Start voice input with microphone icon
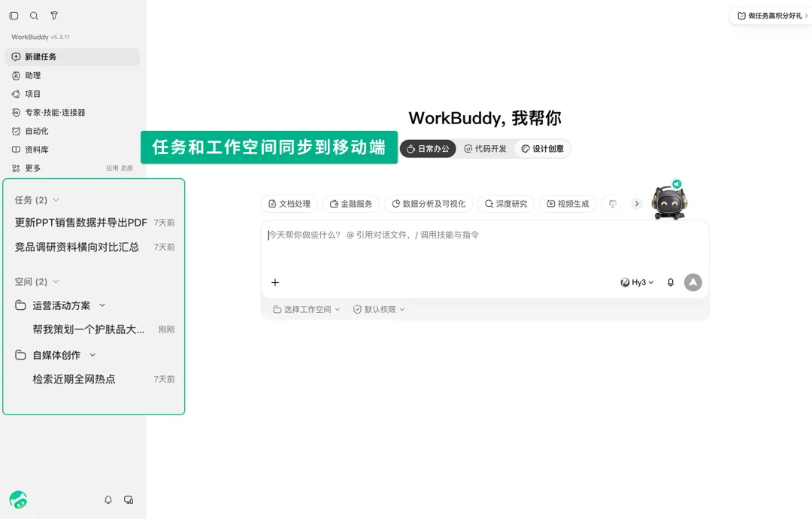Screen dimensions: 812x519 click(671, 282)
